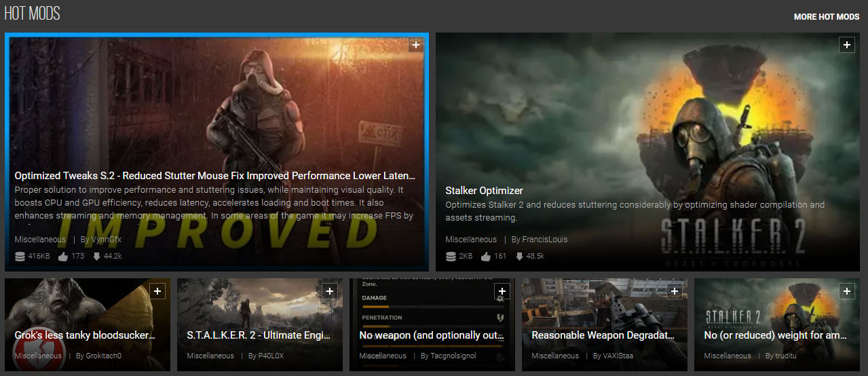The image size is (868, 376).
Task: Click plus icon on No weapon mod card
Action: tap(502, 290)
